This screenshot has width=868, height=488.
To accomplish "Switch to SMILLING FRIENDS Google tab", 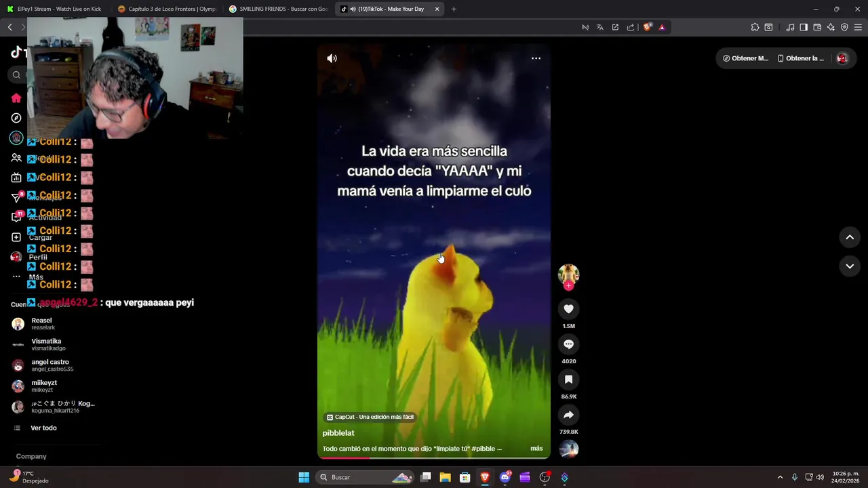I will pos(279,9).
